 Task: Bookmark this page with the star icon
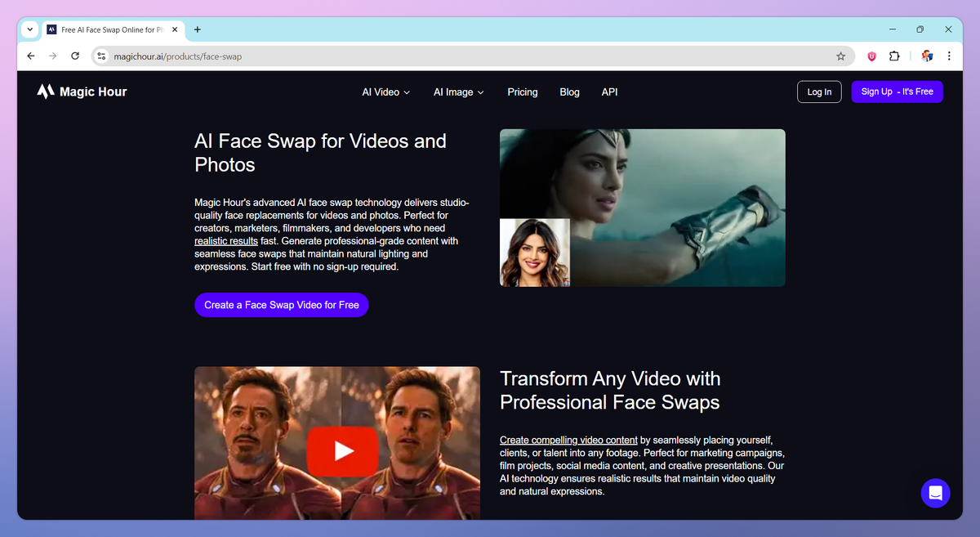point(840,56)
